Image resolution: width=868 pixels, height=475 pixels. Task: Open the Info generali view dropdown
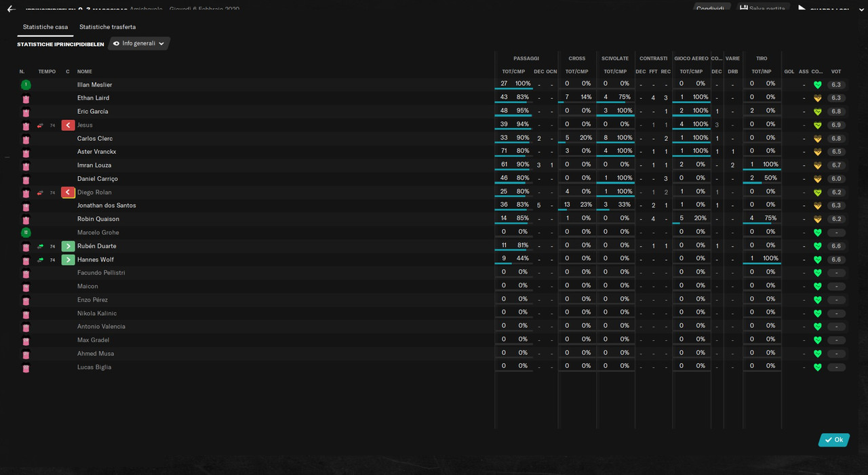(139, 43)
